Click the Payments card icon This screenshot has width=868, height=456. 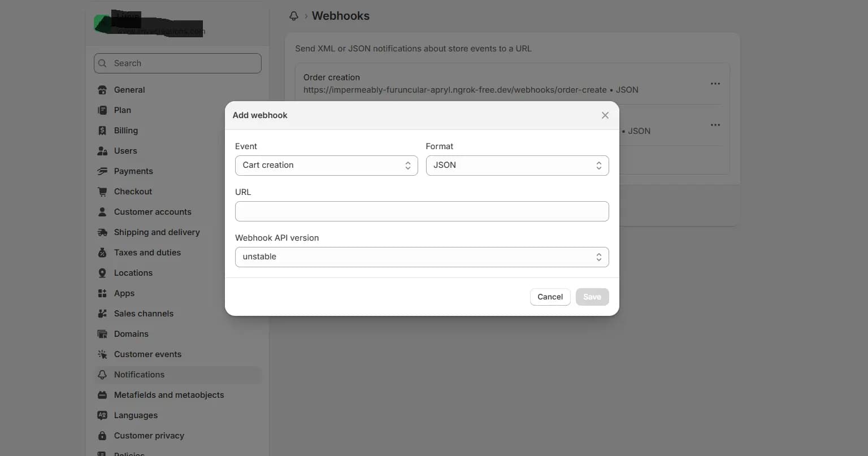(102, 171)
